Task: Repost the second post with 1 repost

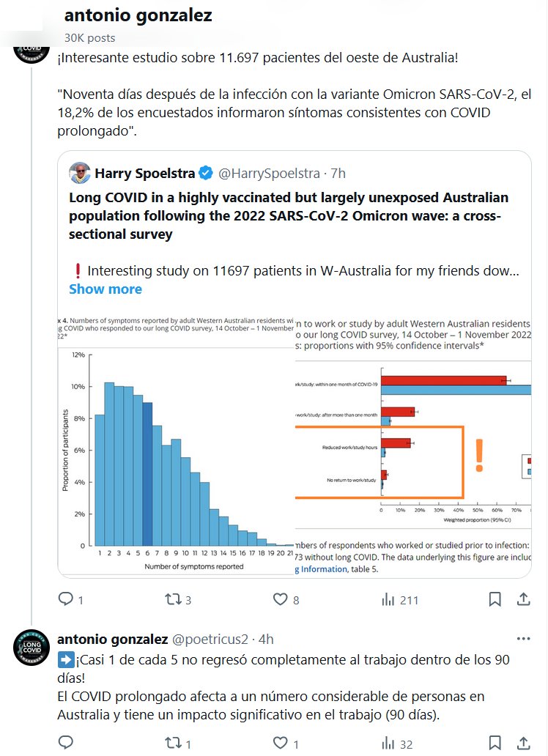Action: tap(173, 744)
